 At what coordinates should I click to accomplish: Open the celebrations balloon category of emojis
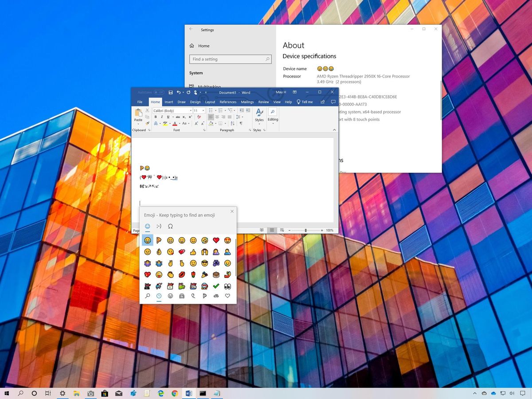pos(193,296)
